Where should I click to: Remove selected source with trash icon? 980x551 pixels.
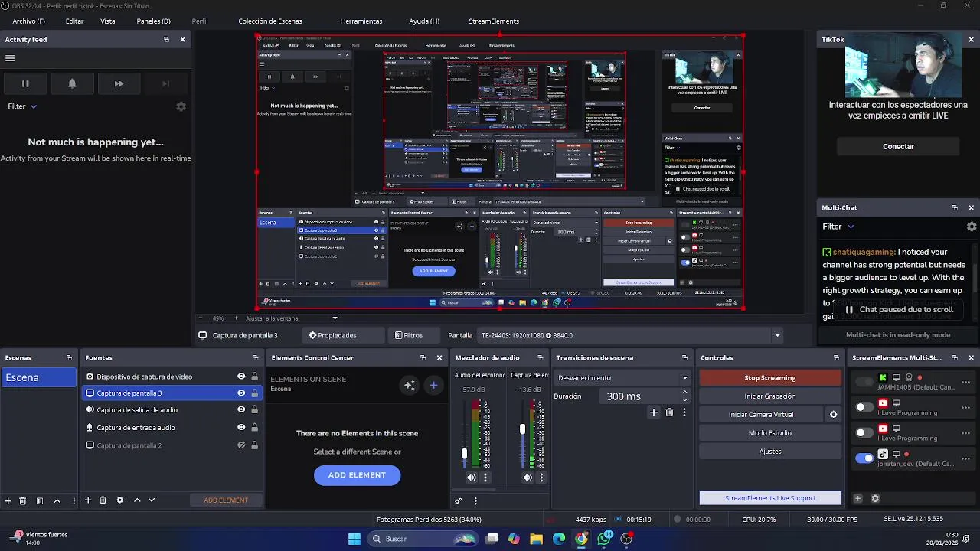click(103, 500)
